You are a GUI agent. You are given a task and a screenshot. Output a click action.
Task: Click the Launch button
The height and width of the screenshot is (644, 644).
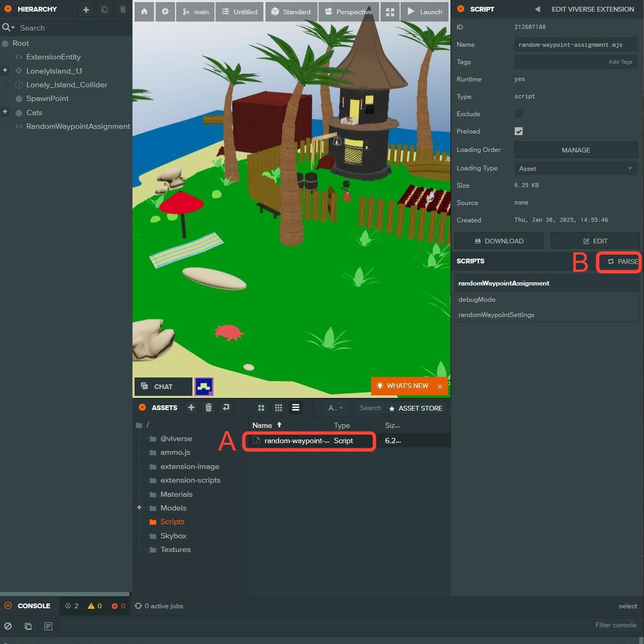coord(425,12)
